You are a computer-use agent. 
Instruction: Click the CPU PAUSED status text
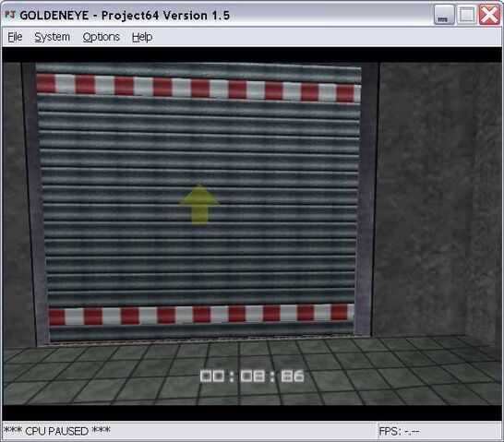[56, 431]
